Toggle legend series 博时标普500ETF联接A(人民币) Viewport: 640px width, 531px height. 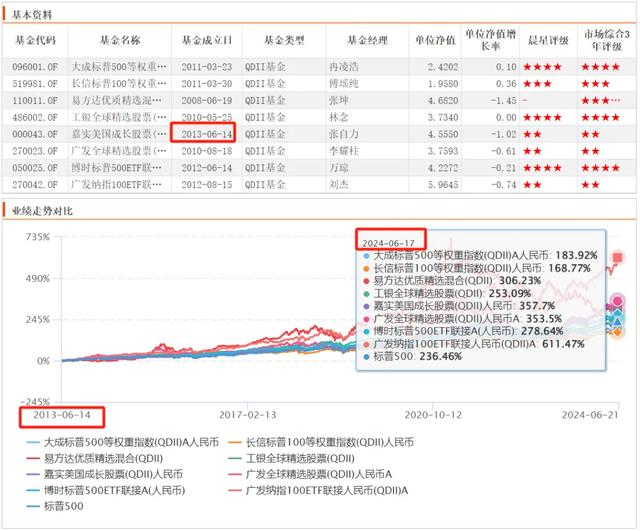tap(105, 490)
